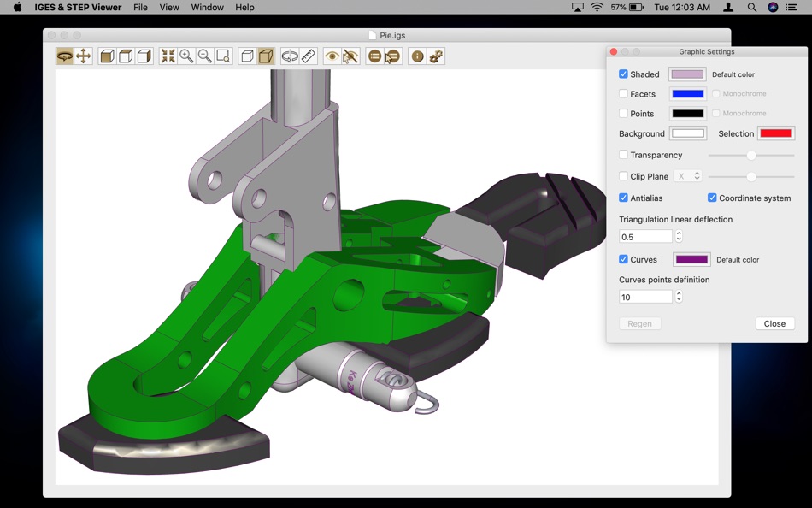
Task: Open the File menu
Action: click(x=140, y=7)
